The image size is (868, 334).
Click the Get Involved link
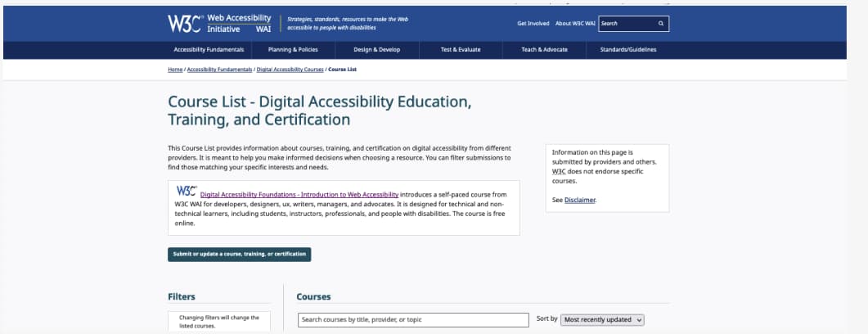pyautogui.click(x=533, y=24)
